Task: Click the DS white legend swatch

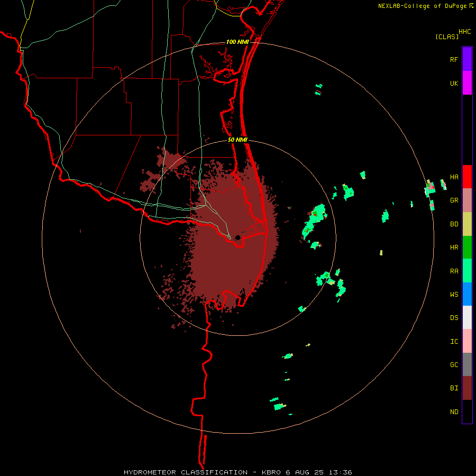Action: point(467,317)
